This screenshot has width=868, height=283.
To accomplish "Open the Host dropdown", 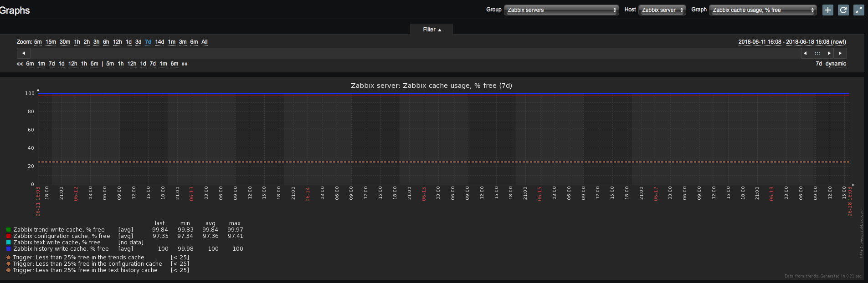I will (662, 10).
